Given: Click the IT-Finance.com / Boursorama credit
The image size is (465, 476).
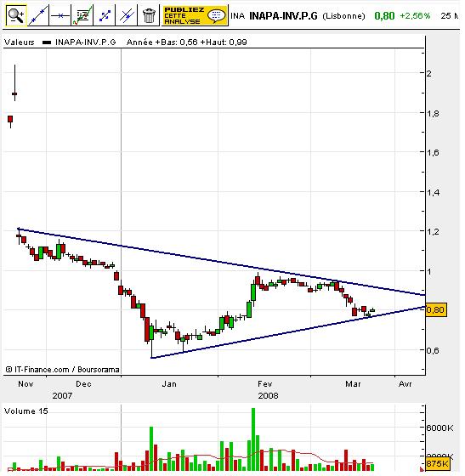Looking at the screenshot, I should pos(63,370).
